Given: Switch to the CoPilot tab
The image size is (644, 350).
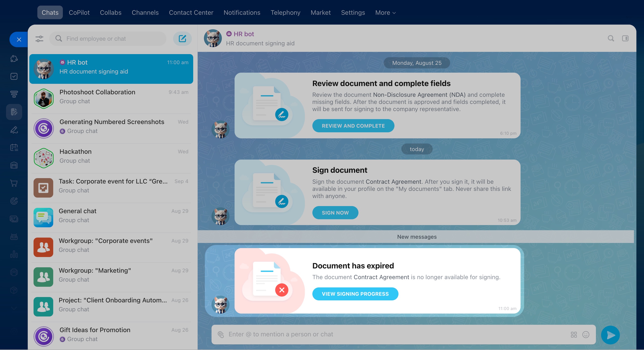Looking at the screenshot, I should [79, 13].
